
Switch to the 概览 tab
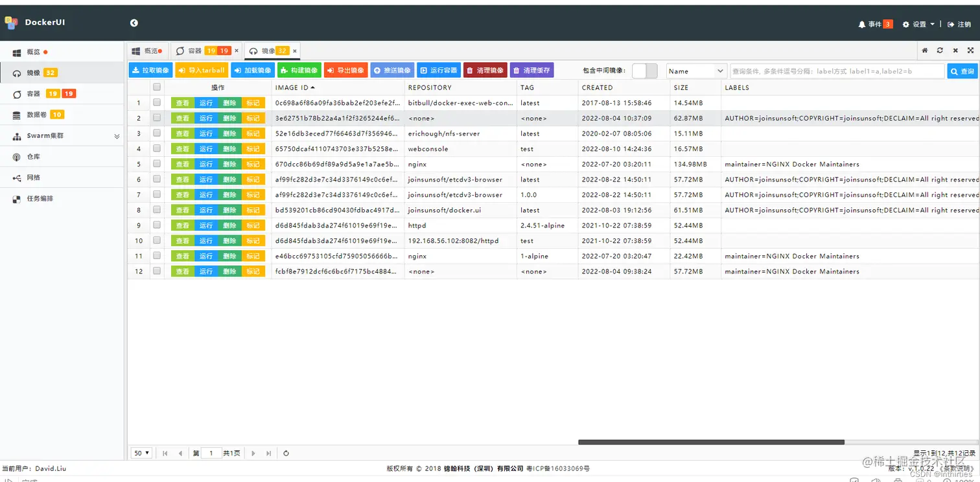146,51
